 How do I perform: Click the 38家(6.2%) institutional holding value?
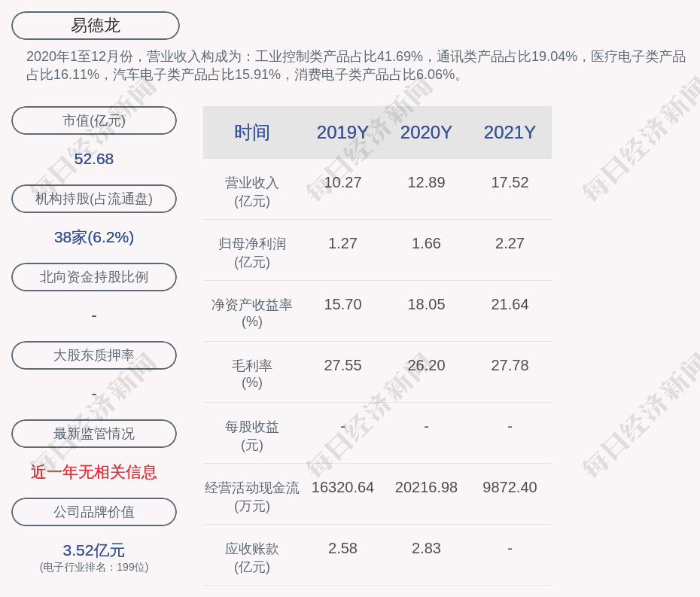(94, 237)
